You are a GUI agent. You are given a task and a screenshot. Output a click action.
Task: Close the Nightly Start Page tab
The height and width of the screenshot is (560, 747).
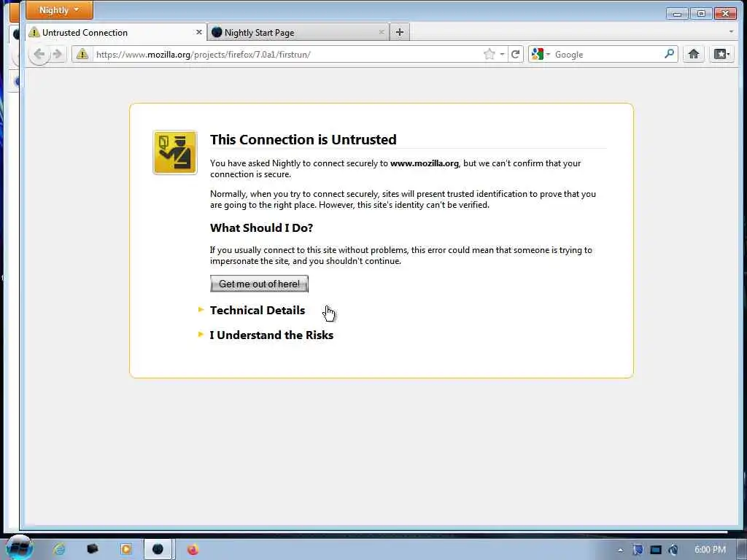381,32
